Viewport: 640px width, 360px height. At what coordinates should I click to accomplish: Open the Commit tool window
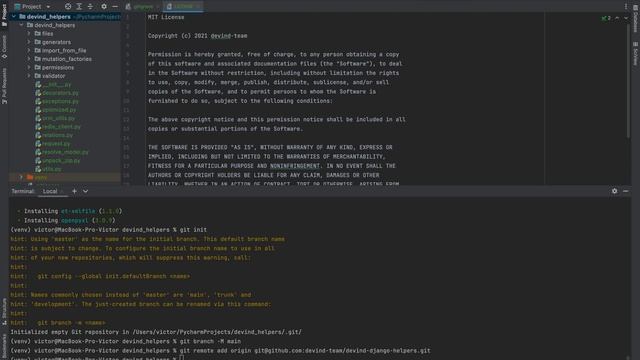click(x=4, y=47)
